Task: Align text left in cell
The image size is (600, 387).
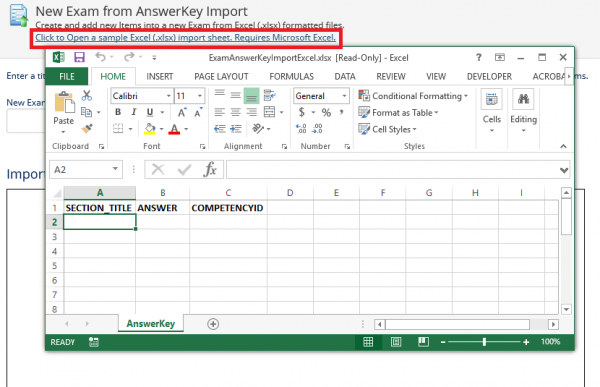Action: 220,112
